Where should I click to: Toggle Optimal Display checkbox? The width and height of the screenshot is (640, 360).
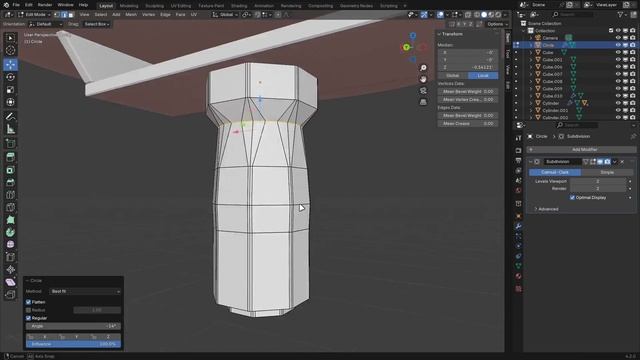point(572,198)
